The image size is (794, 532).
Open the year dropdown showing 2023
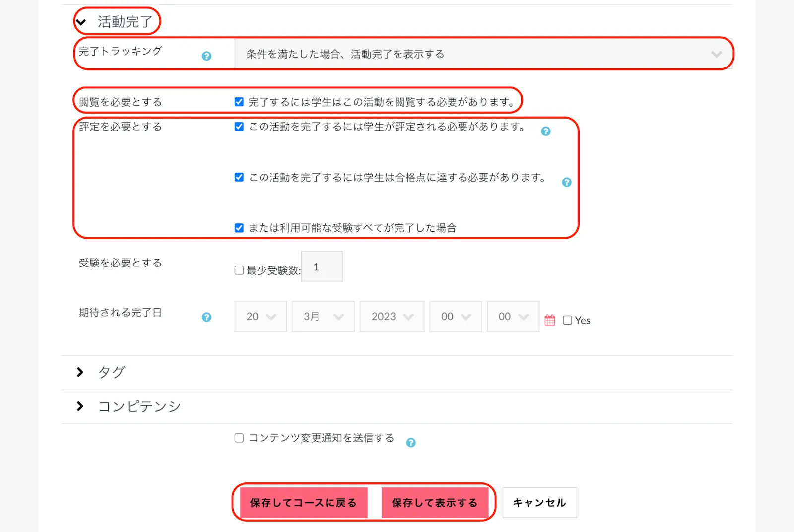392,316
